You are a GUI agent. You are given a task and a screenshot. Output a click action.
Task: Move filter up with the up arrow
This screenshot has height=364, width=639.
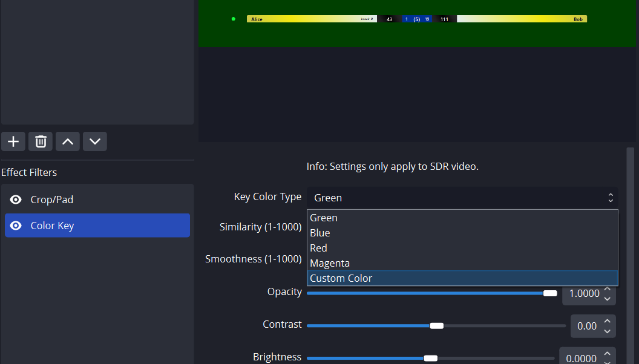pos(68,141)
